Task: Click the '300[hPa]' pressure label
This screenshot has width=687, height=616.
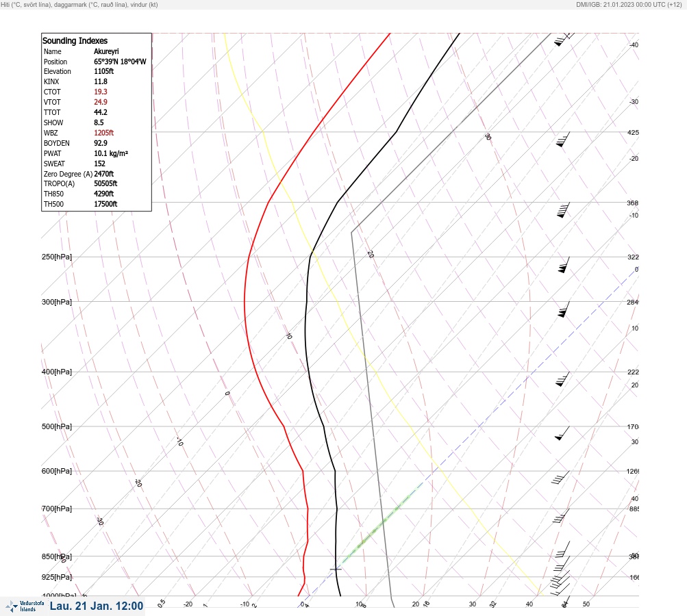Action: coord(57,302)
